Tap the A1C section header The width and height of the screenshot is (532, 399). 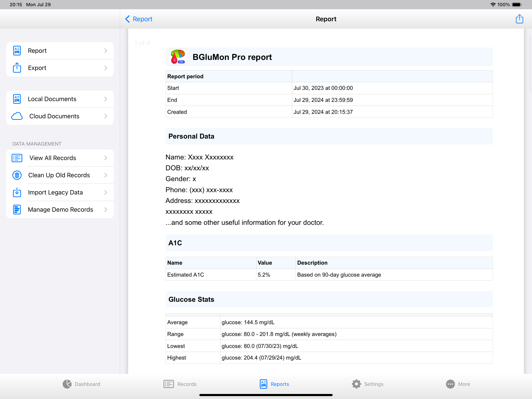pyautogui.click(x=329, y=243)
